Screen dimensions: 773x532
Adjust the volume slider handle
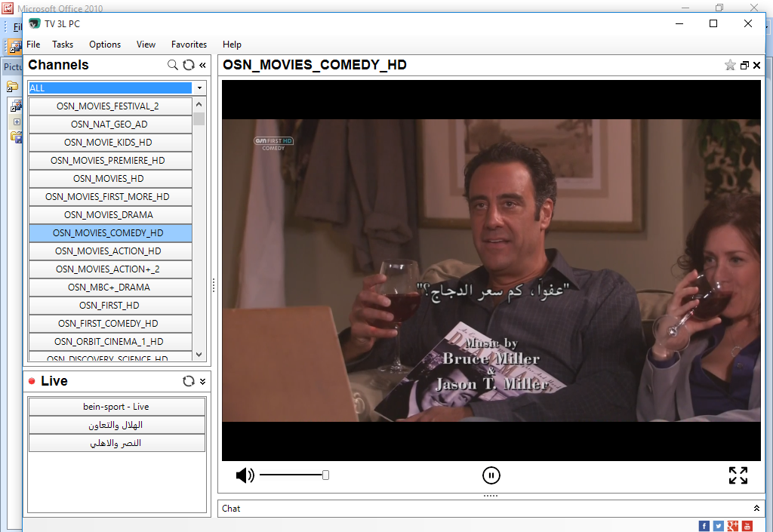(326, 475)
